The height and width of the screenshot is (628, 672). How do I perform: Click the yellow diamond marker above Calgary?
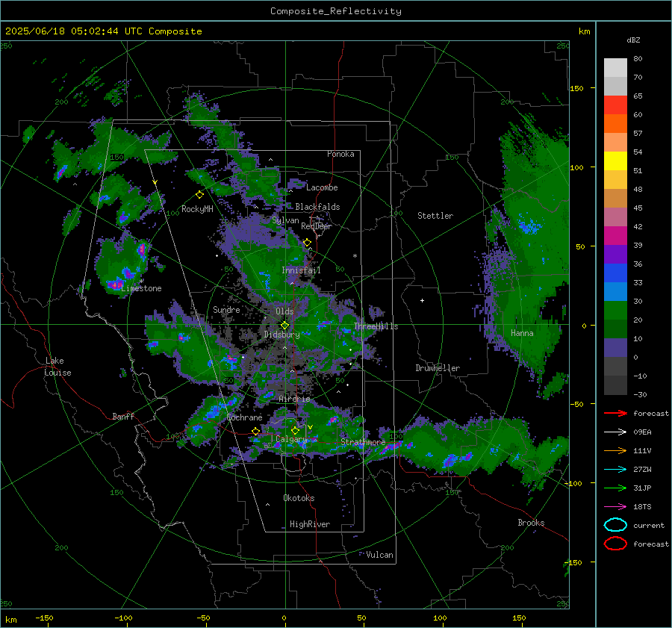click(x=295, y=430)
